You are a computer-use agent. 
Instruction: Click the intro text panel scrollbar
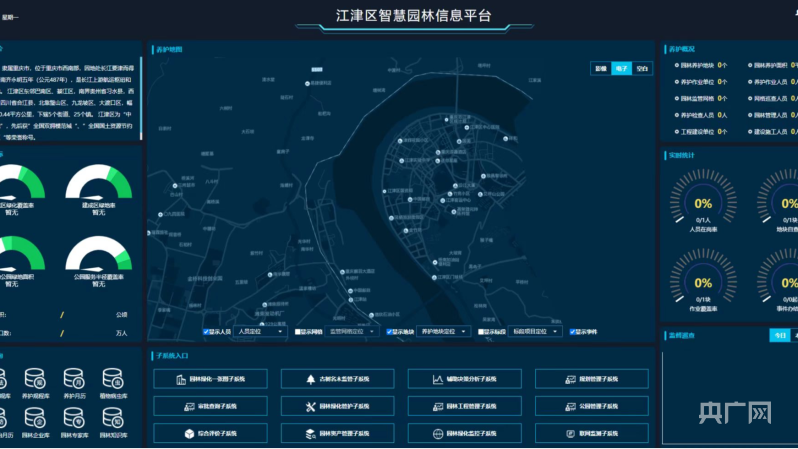point(141,98)
